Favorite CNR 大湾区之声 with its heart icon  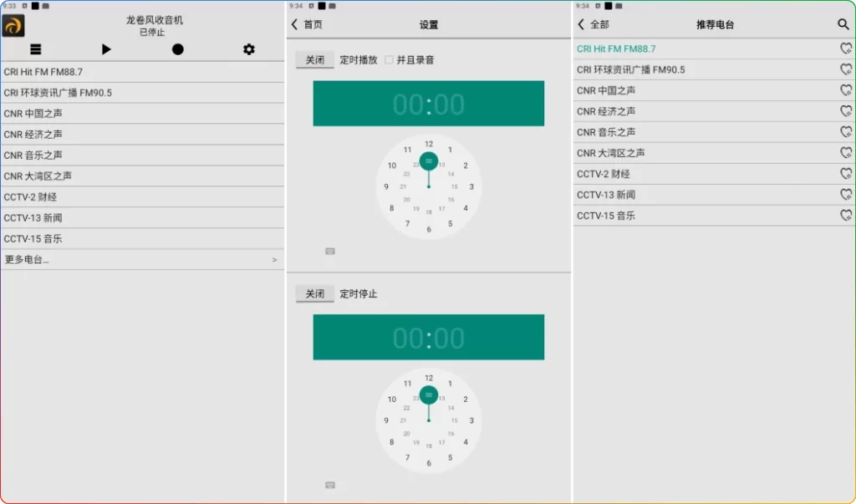coord(846,152)
